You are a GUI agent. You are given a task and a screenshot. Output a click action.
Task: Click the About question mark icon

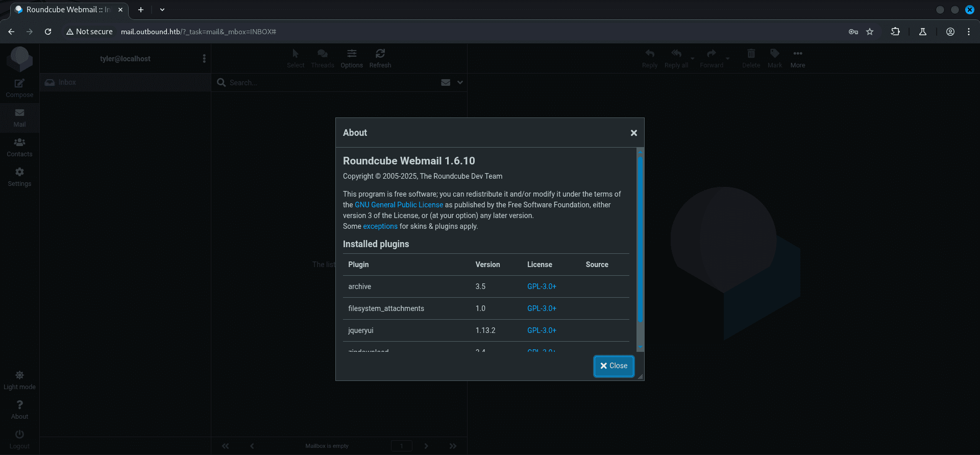(19, 405)
